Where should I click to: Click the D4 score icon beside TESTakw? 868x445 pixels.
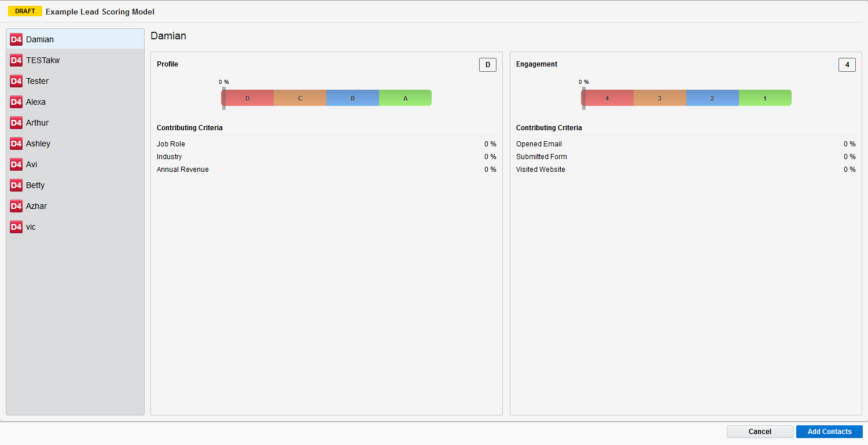(x=16, y=60)
